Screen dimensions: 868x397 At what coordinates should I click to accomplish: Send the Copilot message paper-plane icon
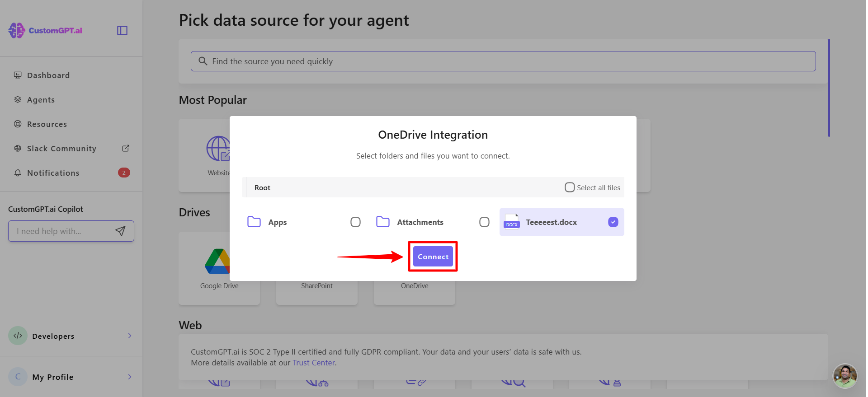click(120, 231)
